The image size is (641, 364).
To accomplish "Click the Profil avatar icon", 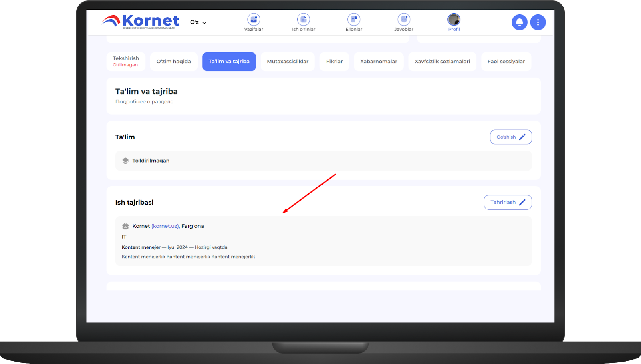I will pyautogui.click(x=454, y=20).
